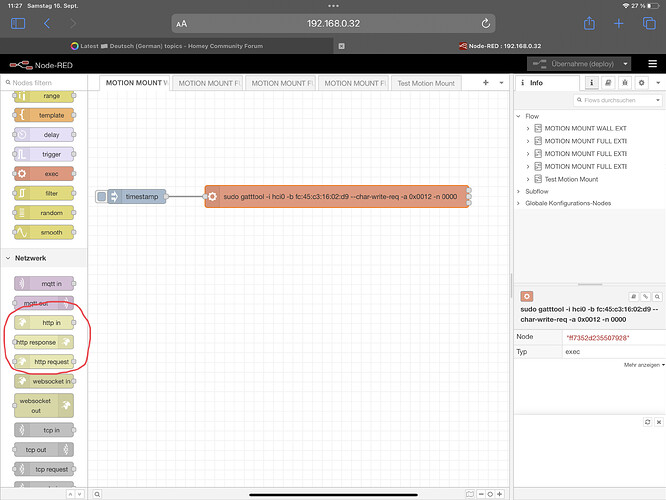
Task: Select the smooth node in palette
Action: tap(44, 232)
